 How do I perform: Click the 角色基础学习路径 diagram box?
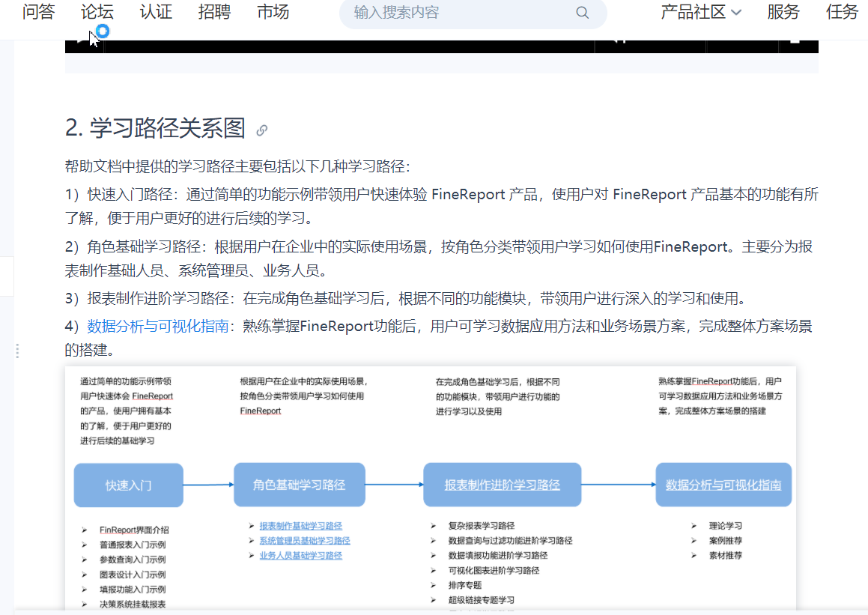point(300,485)
